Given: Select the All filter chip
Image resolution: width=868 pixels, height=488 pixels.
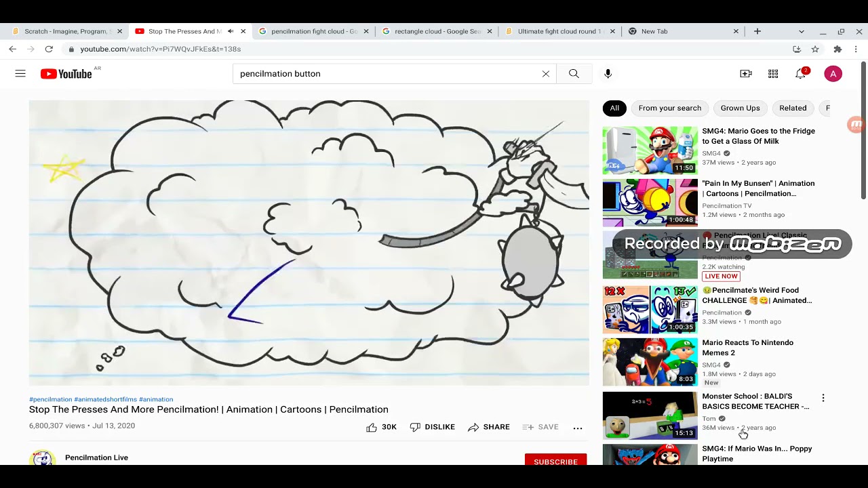Looking at the screenshot, I should point(614,108).
